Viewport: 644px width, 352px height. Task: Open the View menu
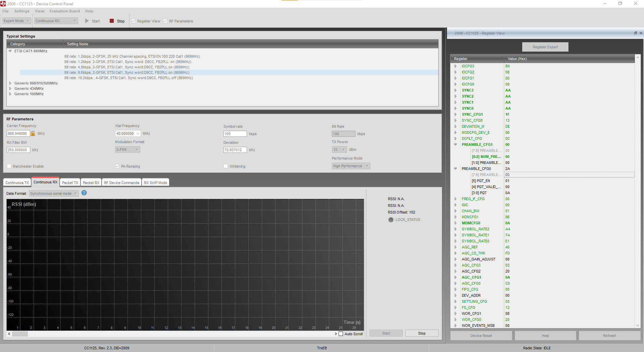tap(40, 11)
